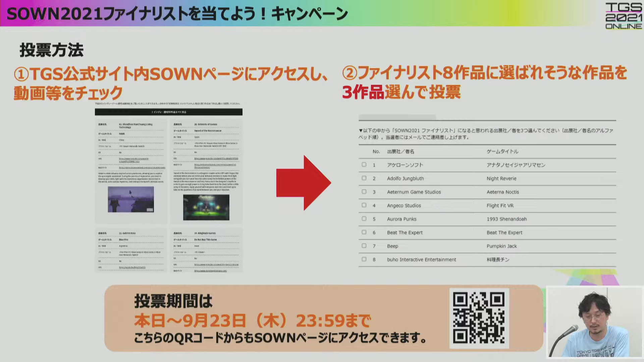Tick the Adolfo Jungbluth checkbox

click(x=364, y=178)
